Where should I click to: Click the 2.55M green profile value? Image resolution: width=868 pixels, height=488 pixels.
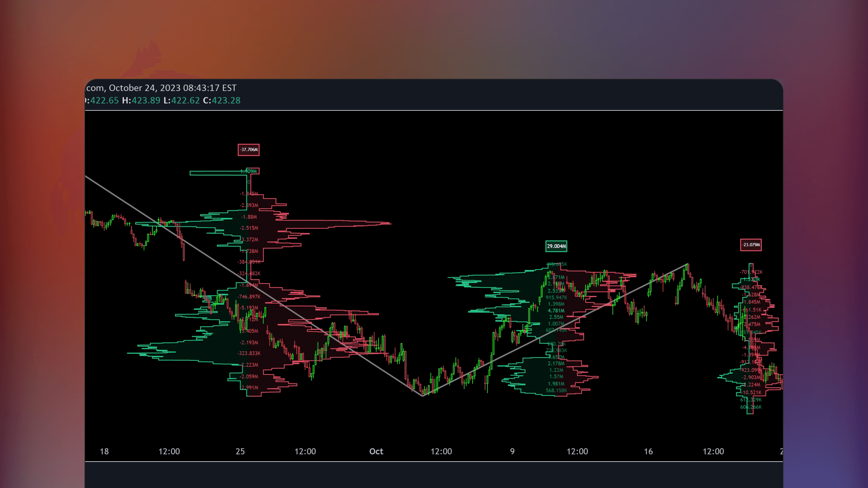point(556,317)
